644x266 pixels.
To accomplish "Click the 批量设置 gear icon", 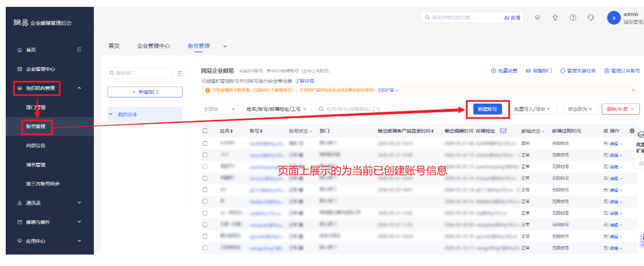I will click(493, 71).
